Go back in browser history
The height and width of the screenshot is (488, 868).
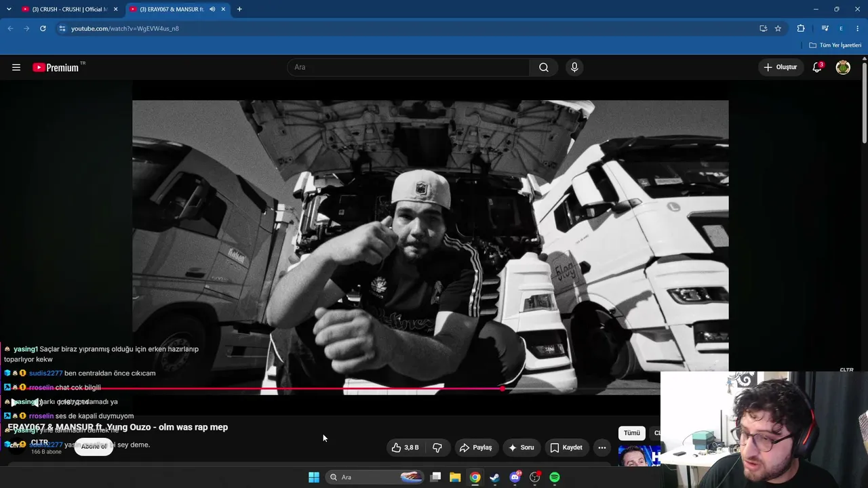pos(10,28)
